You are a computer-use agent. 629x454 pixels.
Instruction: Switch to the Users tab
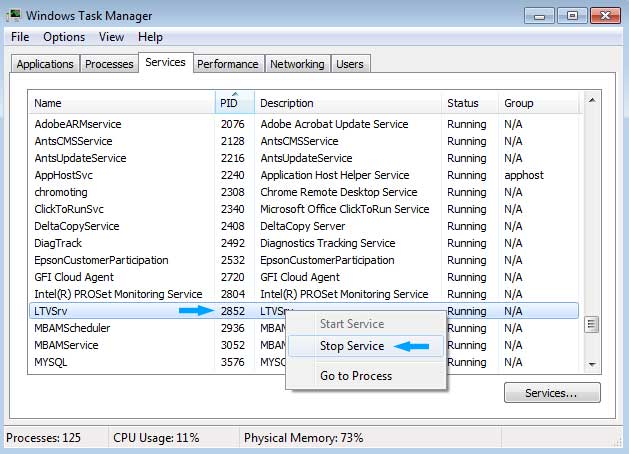coord(350,64)
